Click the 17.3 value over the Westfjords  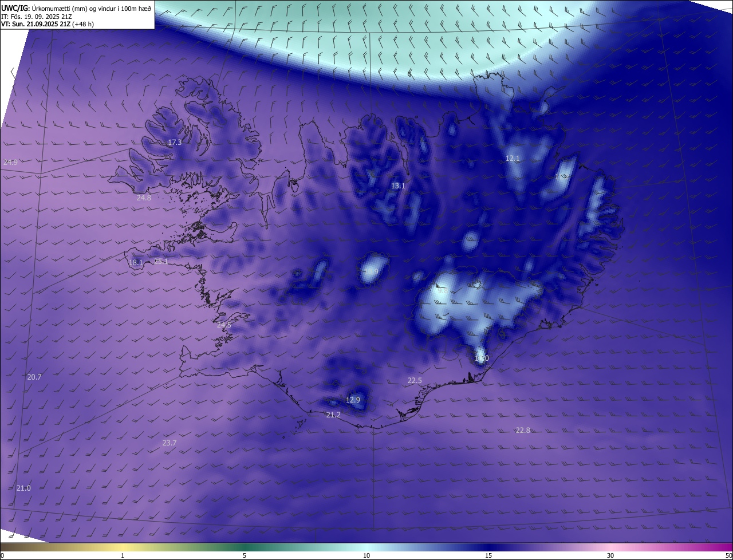(x=175, y=142)
